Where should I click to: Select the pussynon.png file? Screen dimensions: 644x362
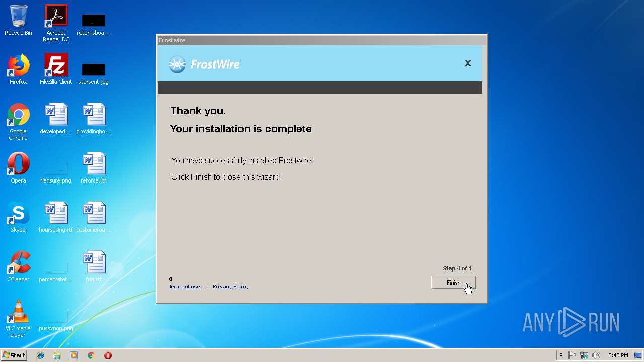pyautogui.click(x=56, y=320)
